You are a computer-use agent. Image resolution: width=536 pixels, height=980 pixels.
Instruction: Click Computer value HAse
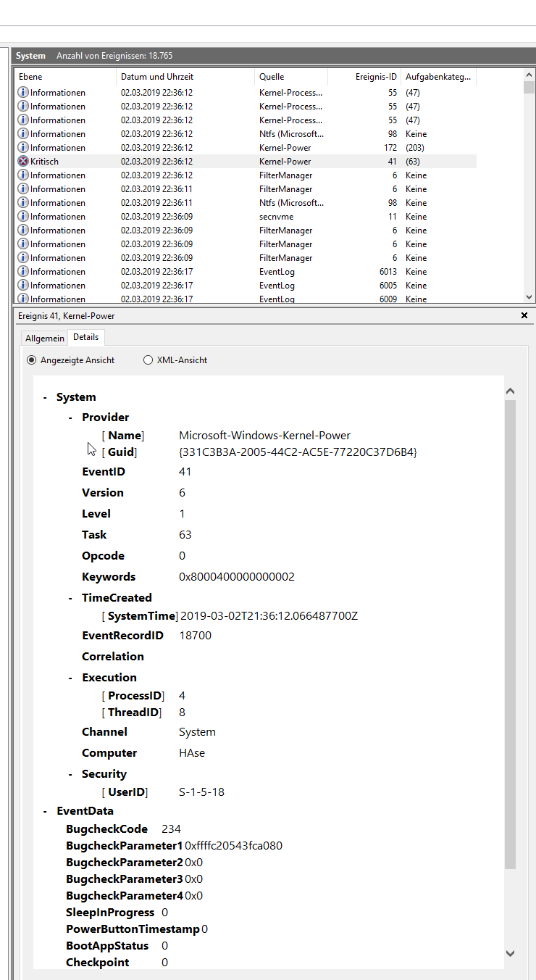(192, 753)
